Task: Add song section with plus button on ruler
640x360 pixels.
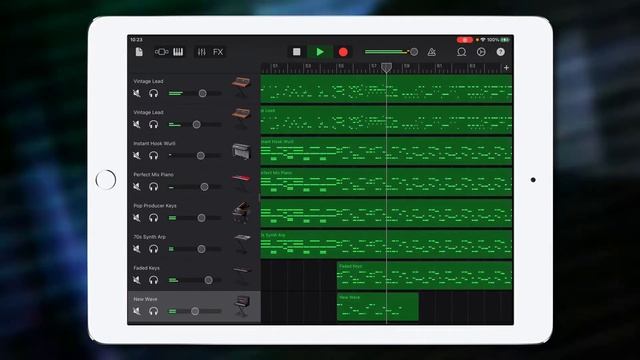Action: (x=507, y=68)
